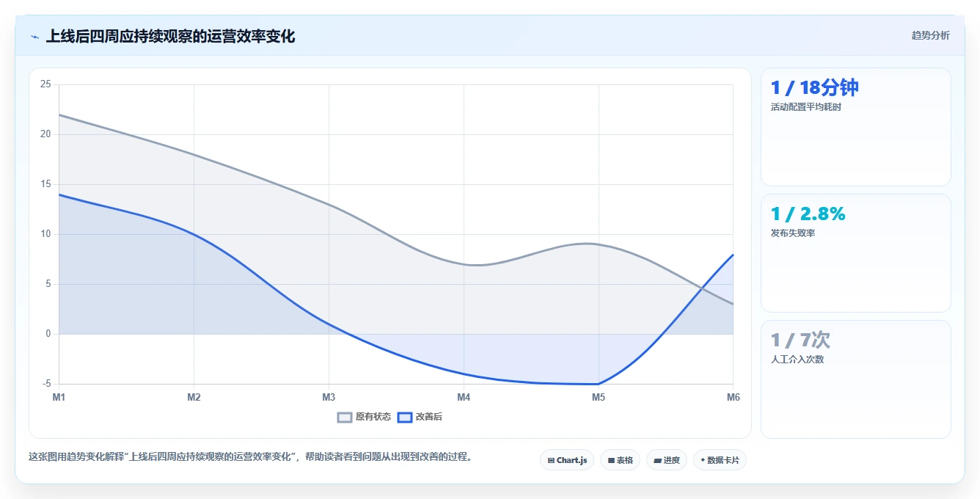980x499 pixels.
Task: Click the M4 x-axis label
Action: click(464, 397)
